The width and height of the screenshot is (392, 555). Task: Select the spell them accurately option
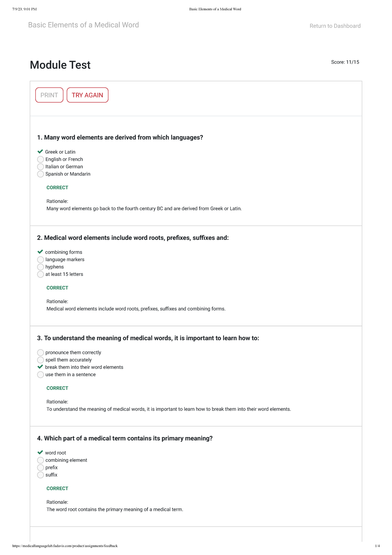tap(41, 360)
